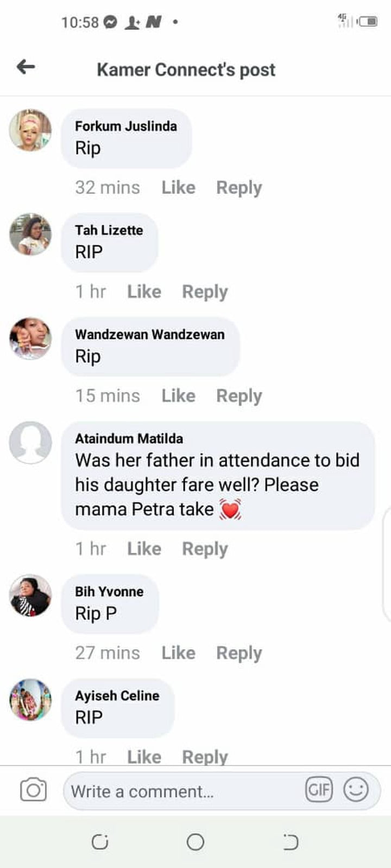Like Bih Yvonne's Rip P comment
This screenshot has height=868, width=391.
[178, 653]
